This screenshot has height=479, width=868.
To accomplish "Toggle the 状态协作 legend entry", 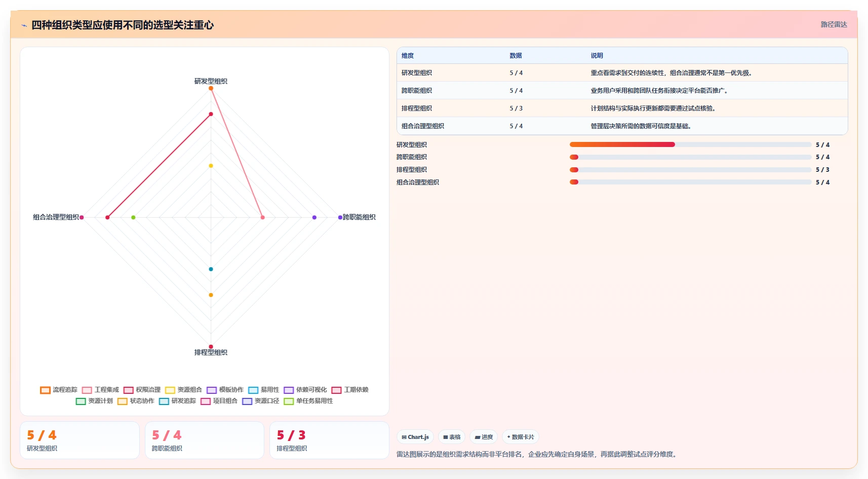I will (136, 401).
